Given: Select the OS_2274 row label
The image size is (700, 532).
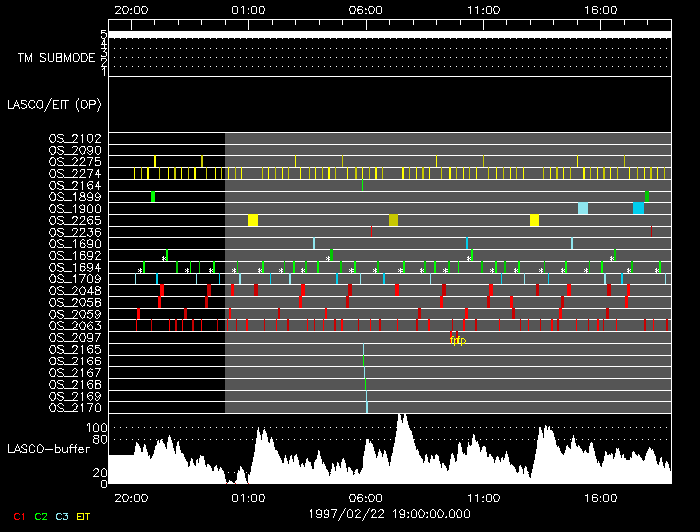Looking at the screenshot, I should pyautogui.click(x=74, y=173).
